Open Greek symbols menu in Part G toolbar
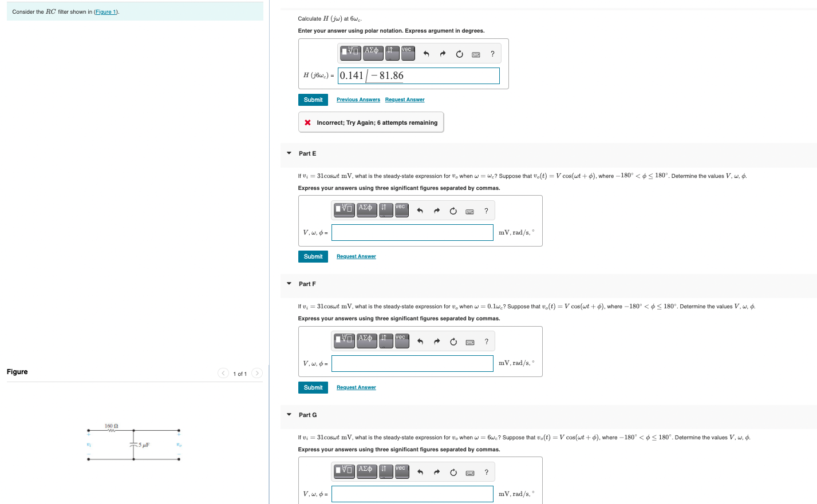This screenshot has width=817, height=504. [366, 471]
